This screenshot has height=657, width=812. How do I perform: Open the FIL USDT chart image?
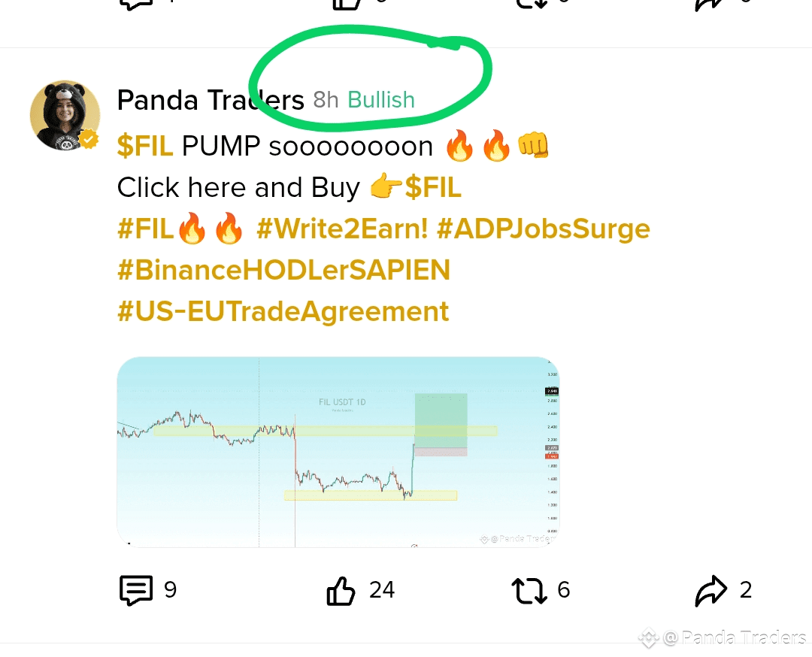(338, 451)
